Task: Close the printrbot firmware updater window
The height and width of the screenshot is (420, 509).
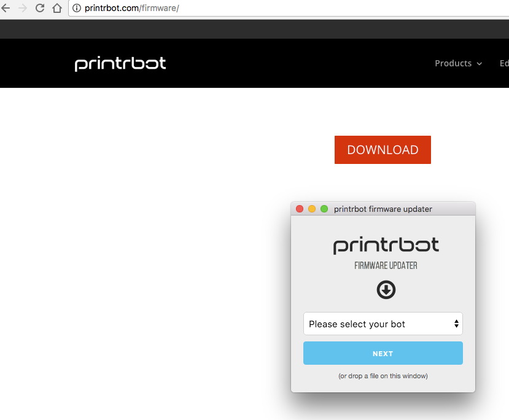Action: pos(300,209)
